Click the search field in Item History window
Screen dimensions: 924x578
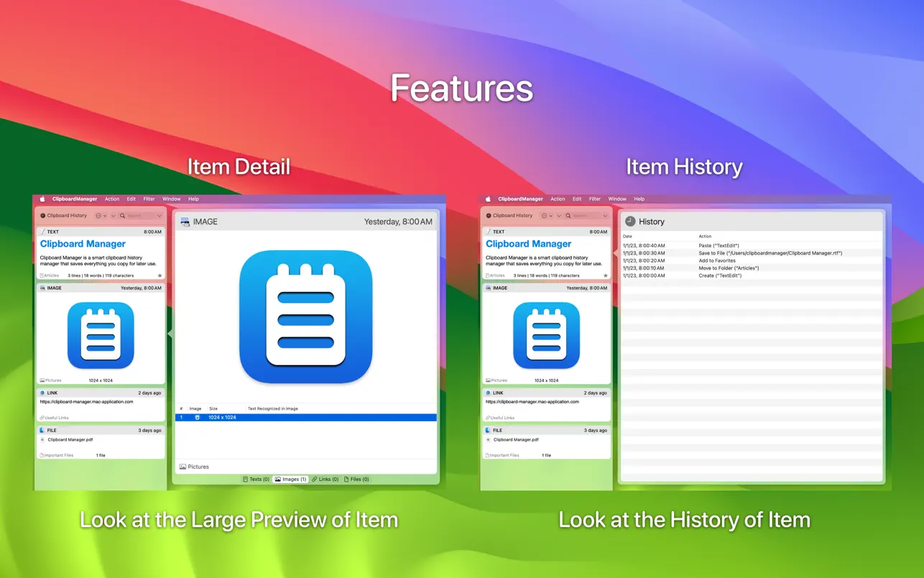(x=587, y=216)
